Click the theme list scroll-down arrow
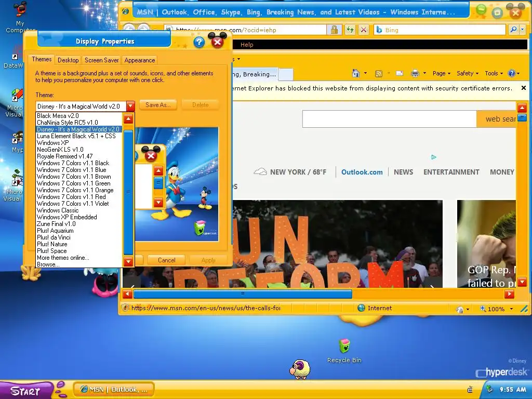Viewport: 532px width, 399px height. click(128, 261)
